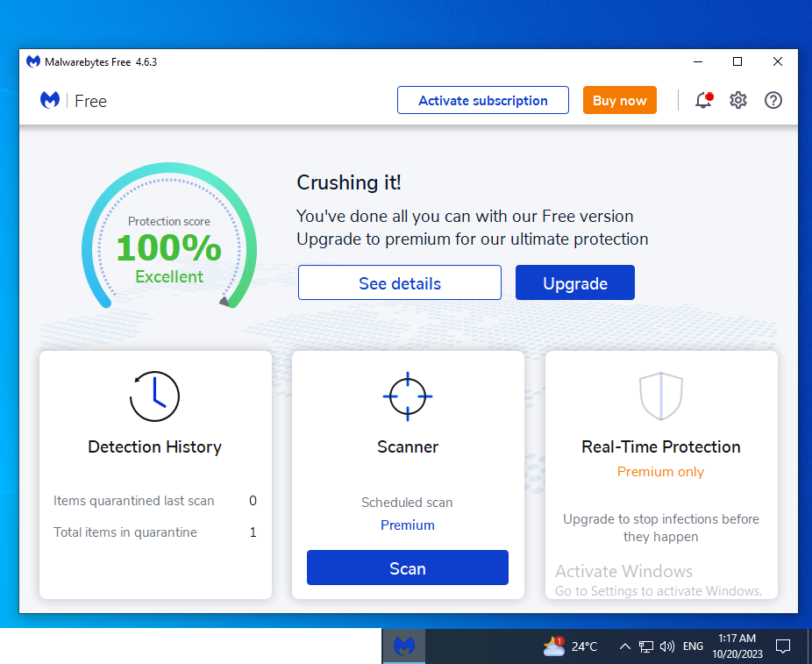Open the Windows Action Center icon
The height and width of the screenshot is (664, 812).
click(x=782, y=646)
